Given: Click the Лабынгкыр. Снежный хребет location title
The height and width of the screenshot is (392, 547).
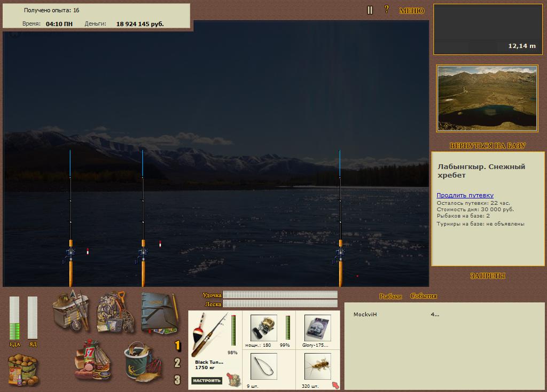Looking at the screenshot, I should 481,171.
